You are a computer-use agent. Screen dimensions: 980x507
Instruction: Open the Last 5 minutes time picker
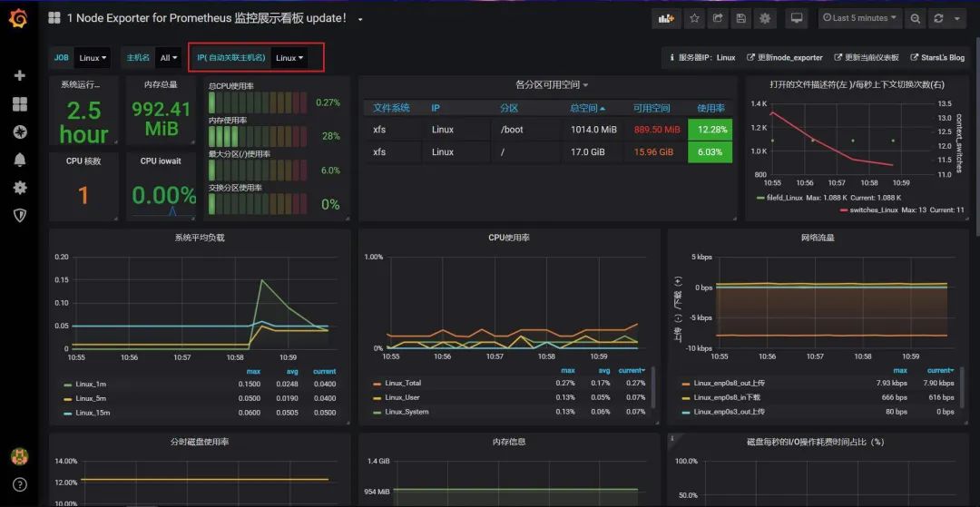[859, 18]
